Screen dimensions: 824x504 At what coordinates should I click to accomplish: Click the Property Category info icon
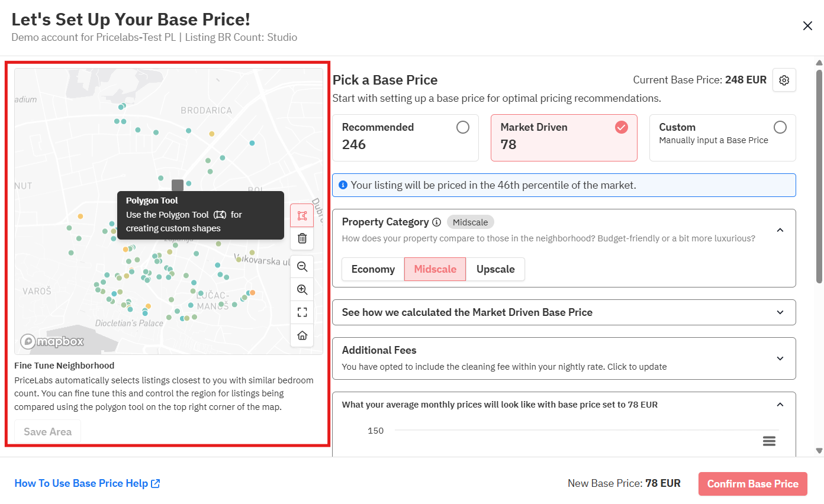(x=437, y=222)
